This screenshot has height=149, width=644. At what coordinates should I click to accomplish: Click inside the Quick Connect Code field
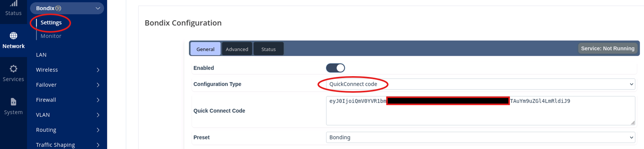click(x=480, y=111)
